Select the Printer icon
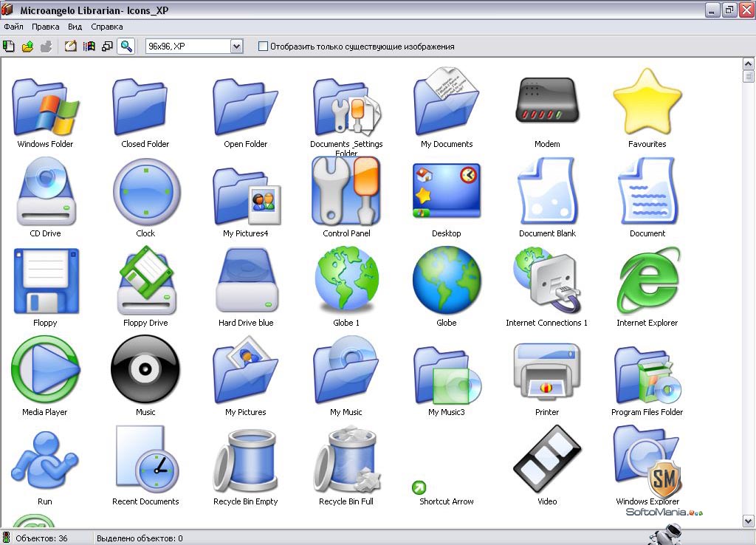This screenshot has width=756, height=545. pos(547,371)
